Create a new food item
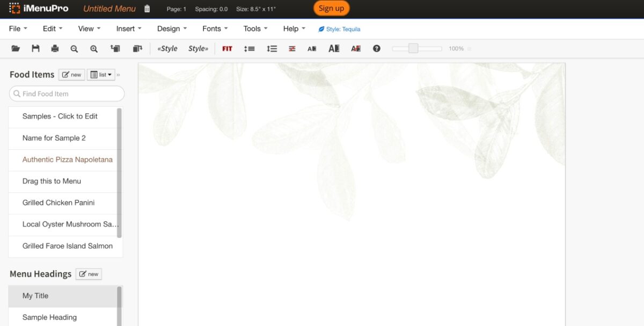The height and width of the screenshot is (326, 644). 71,74
